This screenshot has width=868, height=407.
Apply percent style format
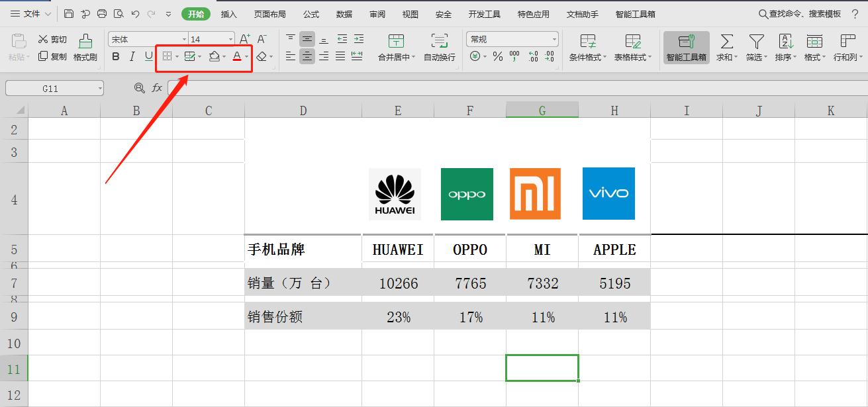(498, 57)
